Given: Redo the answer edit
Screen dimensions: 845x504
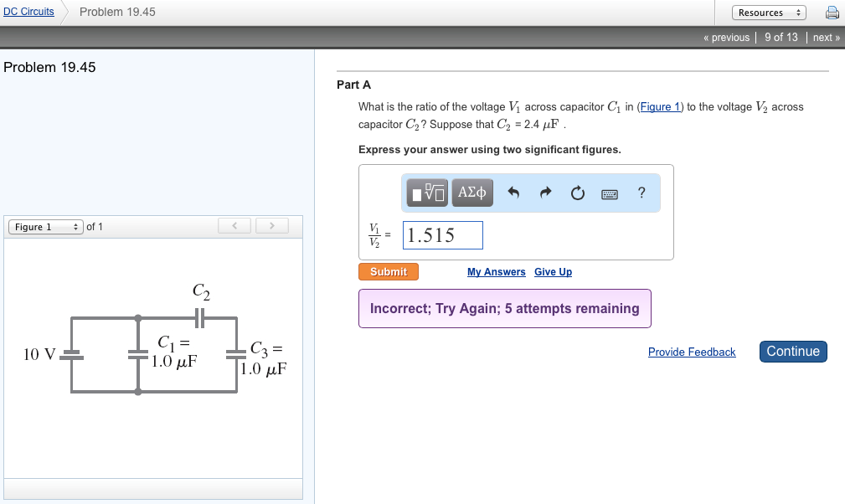Looking at the screenshot, I should point(545,193).
